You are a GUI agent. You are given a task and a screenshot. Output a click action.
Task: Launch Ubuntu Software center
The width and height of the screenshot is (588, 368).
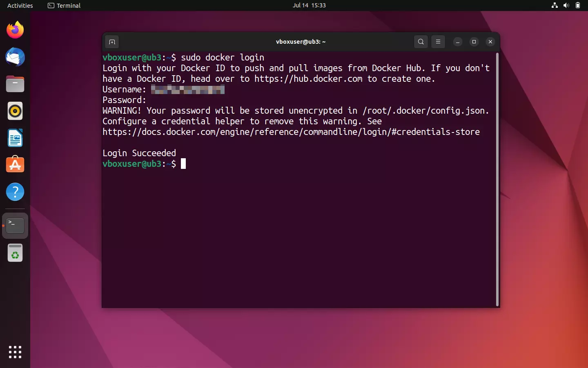click(15, 164)
